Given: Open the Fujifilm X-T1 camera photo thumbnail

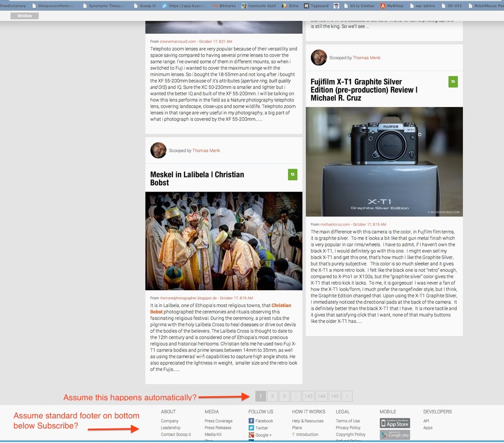Looking at the screenshot, I should click(x=384, y=162).
